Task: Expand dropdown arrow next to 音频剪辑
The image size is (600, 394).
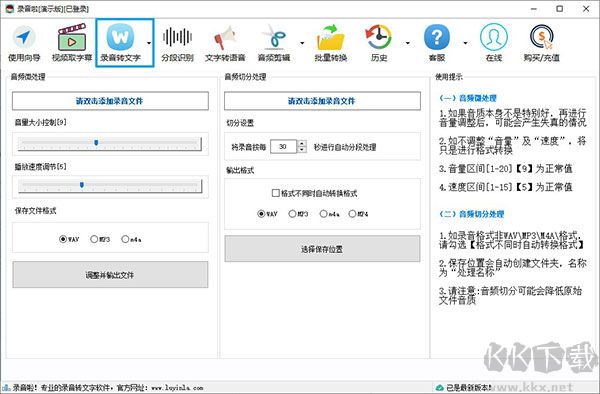Action: [302, 43]
